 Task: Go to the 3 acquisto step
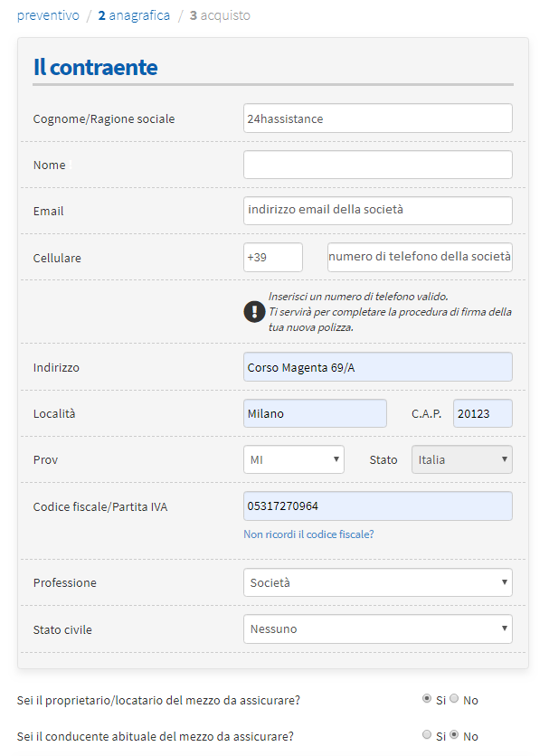[220, 15]
